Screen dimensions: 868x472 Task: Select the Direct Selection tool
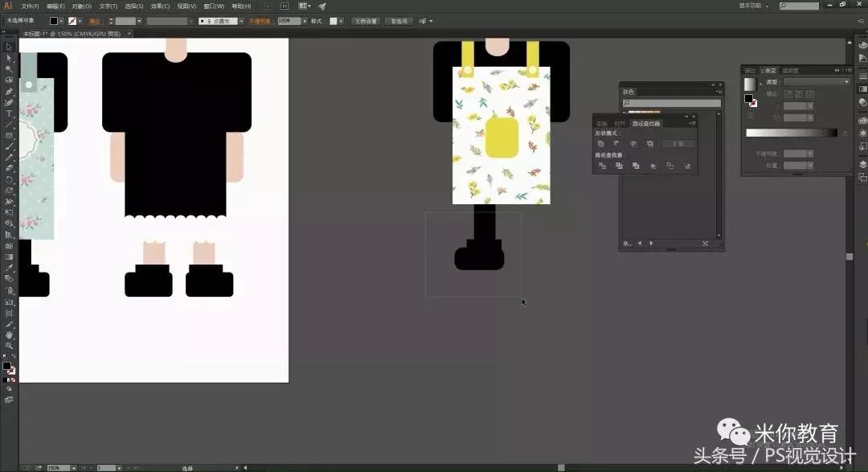[10, 58]
